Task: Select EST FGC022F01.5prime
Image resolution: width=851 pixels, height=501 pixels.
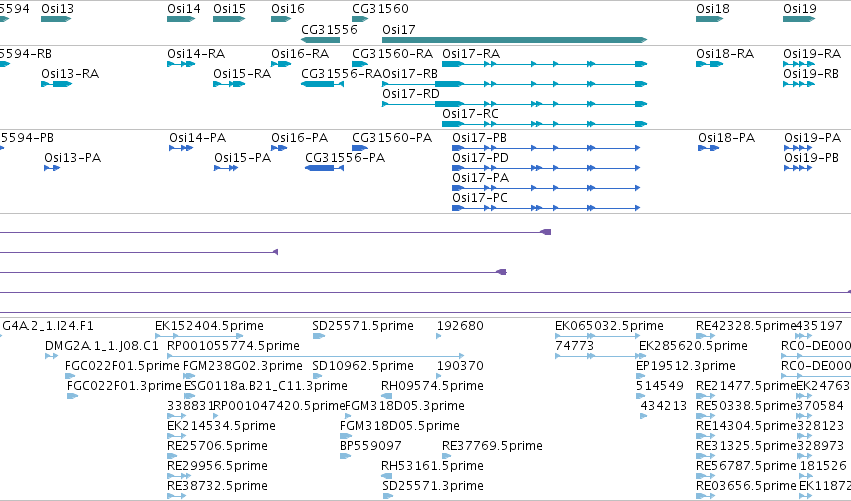Action: [x=70, y=376]
